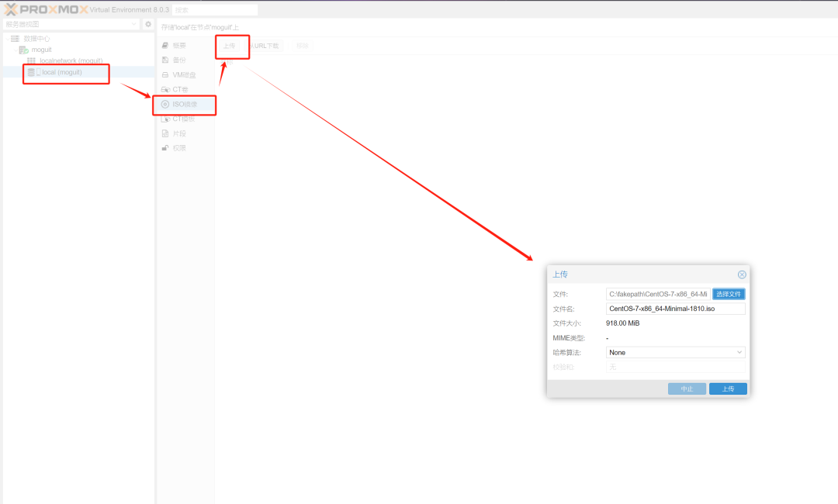
Task: Open the CT模板 templates tab
Action: coord(185,119)
